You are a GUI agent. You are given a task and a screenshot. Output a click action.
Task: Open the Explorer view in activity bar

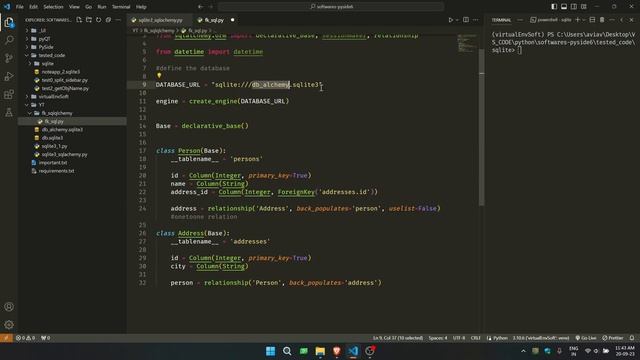tap(9, 22)
